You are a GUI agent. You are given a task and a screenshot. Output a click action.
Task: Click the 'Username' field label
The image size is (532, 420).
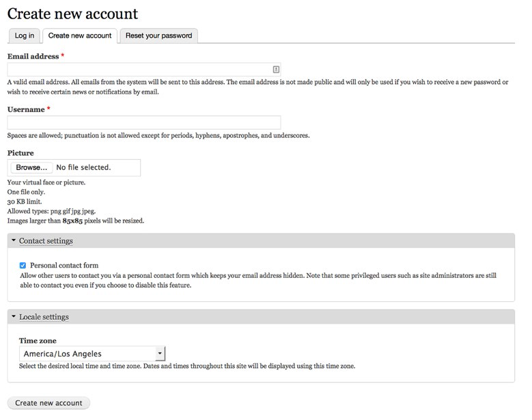coord(26,109)
